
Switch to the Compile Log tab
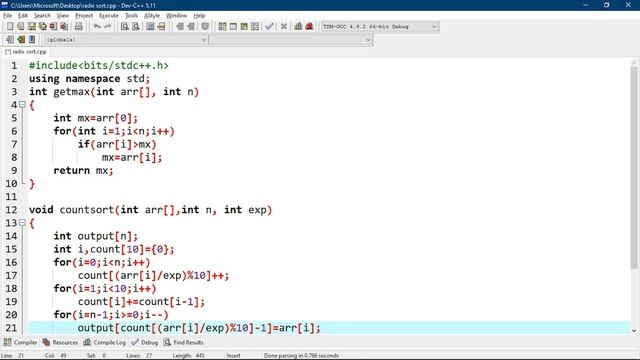(x=105, y=342)
